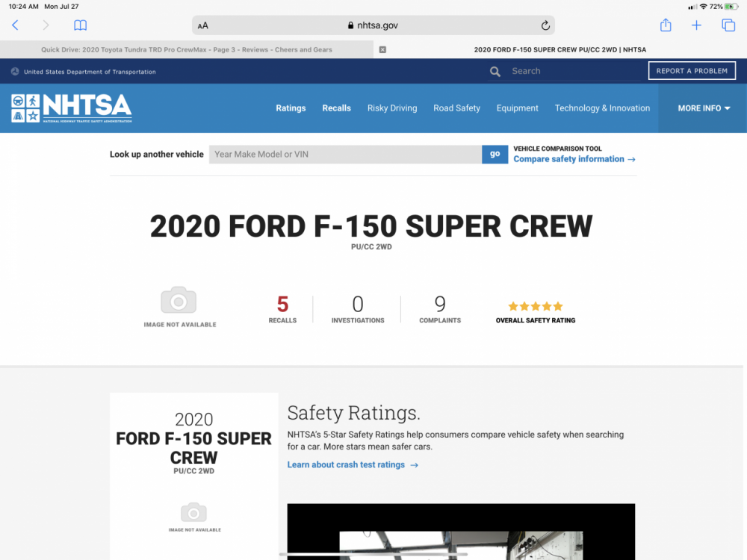The image size is (747, 560).
Task: Open the Recalls menu item
Action: 336,108
